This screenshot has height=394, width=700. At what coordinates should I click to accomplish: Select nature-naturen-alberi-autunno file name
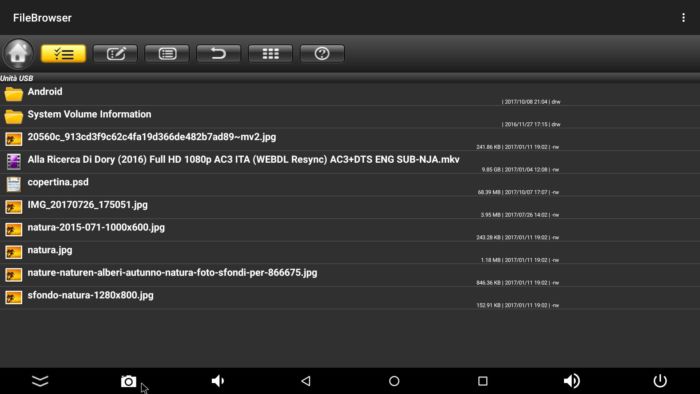(172, 273)
